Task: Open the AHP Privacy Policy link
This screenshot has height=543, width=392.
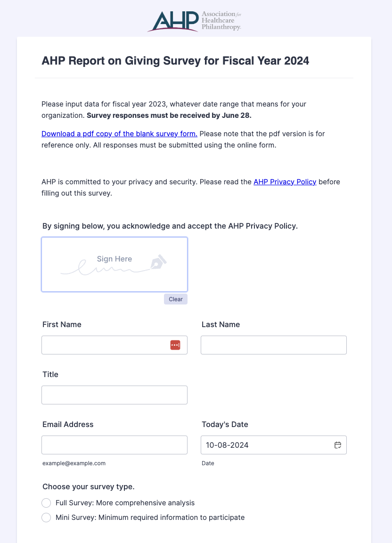Action: (x=285, y=182)
